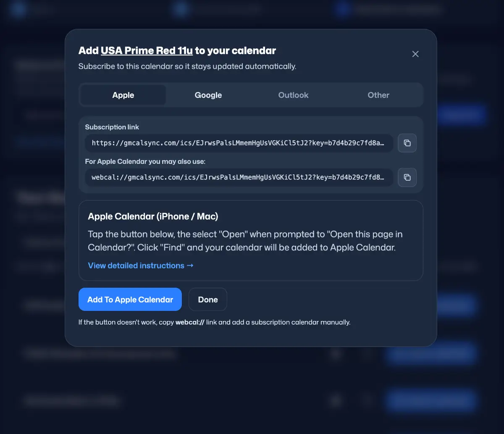
Task: Close the add-to-calendar dialog
Action: (x=415, y=54)
